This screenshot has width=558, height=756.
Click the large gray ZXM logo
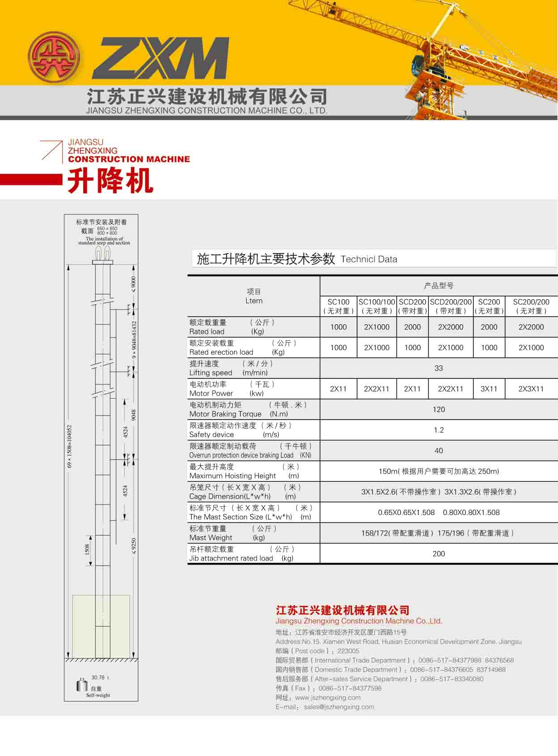coord(161,58)
